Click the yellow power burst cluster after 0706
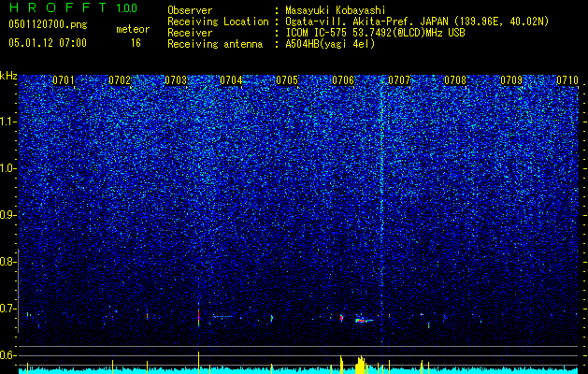588x374 pixels. pyautogui.click(x=361, y=365)
